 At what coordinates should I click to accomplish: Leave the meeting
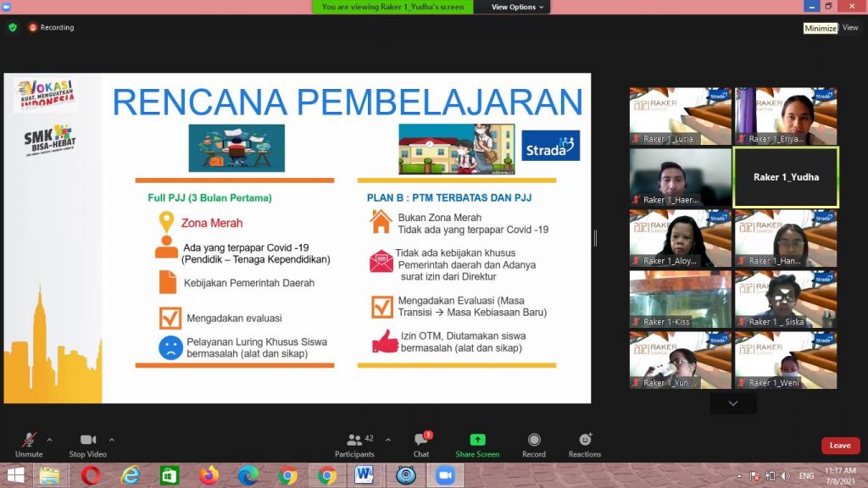pyautogui.click(x=839, y=446)
